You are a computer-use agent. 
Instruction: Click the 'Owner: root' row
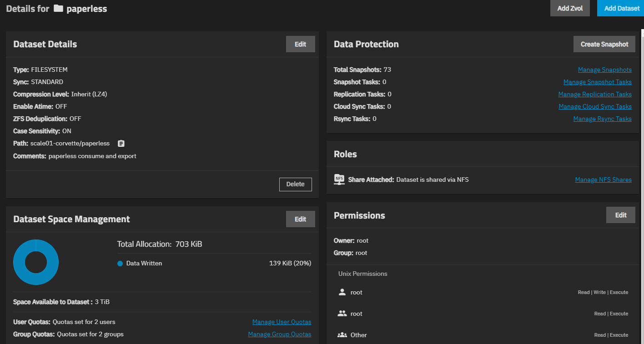click(351, 240)
